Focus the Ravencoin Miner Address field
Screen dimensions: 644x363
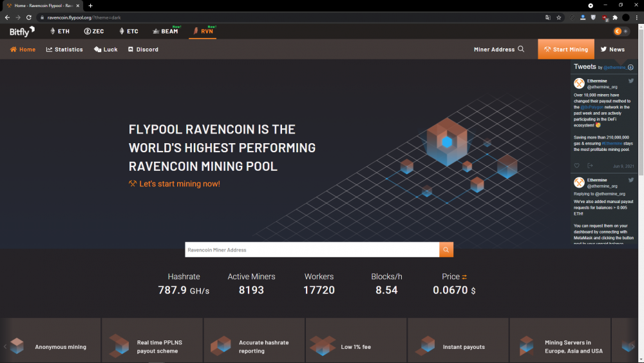click(x=312, y=250)
